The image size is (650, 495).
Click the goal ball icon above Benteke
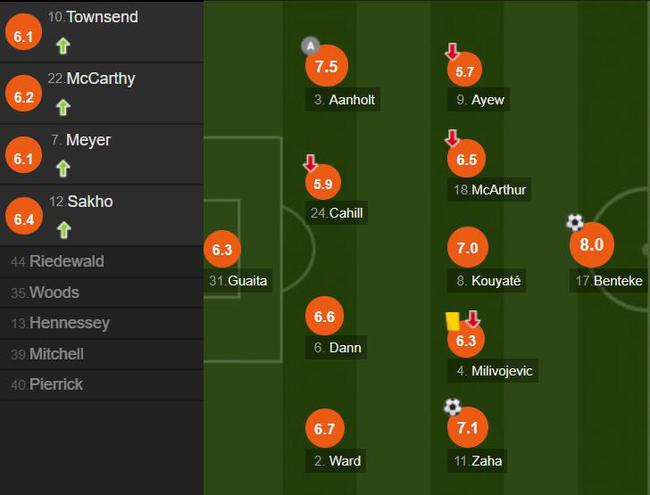click(575, 222)
